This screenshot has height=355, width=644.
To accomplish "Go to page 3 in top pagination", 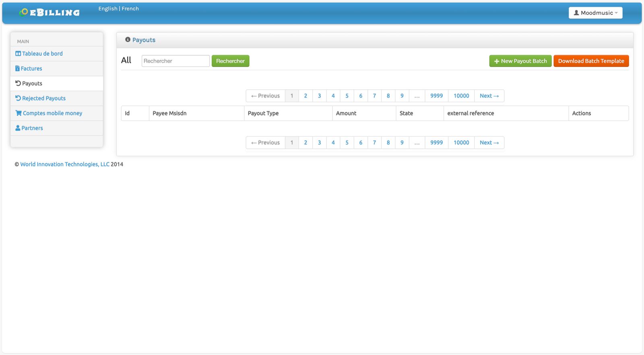I will [320, 96].
